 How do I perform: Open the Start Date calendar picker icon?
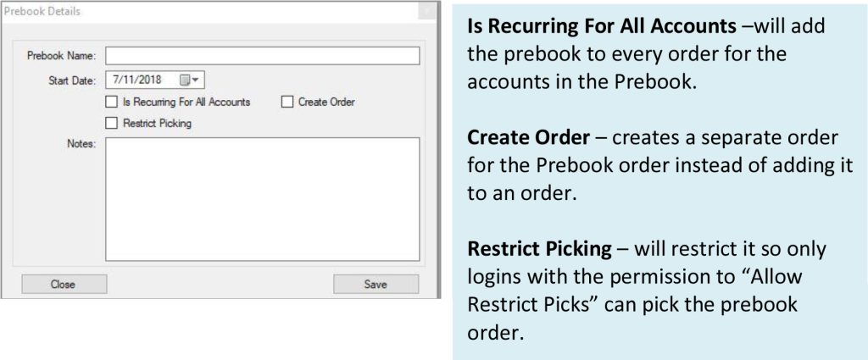pos(185,80)
